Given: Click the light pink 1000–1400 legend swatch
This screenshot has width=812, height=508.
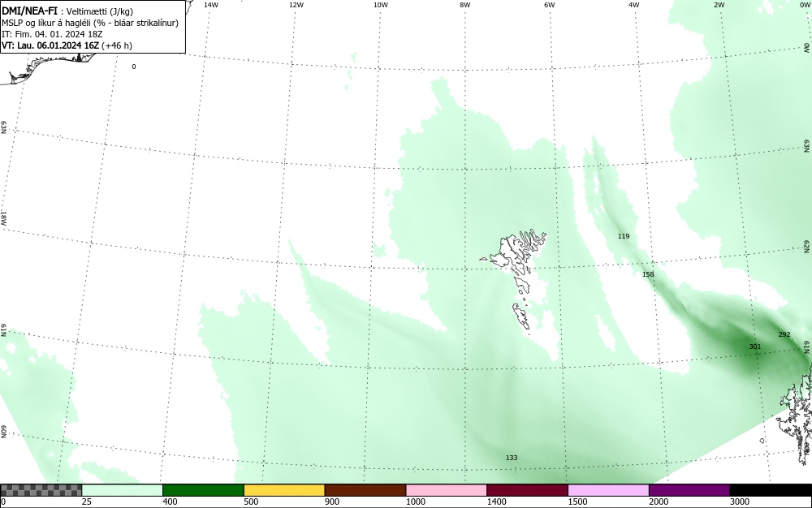Looking at the screenshot, I should [x=447, y=490].
